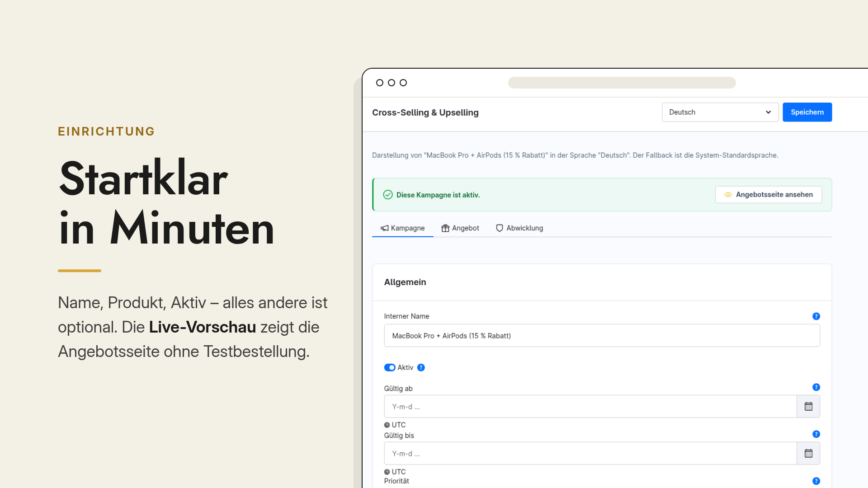The height and width of the screenshot is (488, 868).
Task: Click the browser address bar placeholder
Action: click(x=622, y=83)
